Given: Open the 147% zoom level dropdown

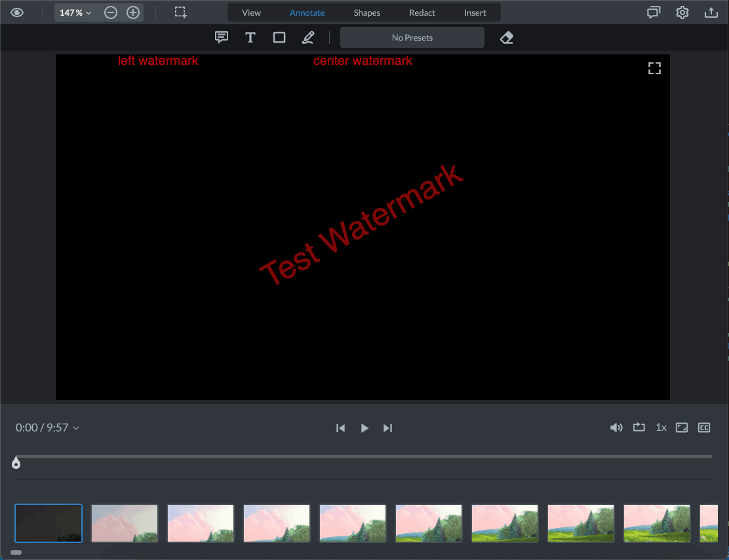Looking at the screenshot, I should [x=75, y=12].
